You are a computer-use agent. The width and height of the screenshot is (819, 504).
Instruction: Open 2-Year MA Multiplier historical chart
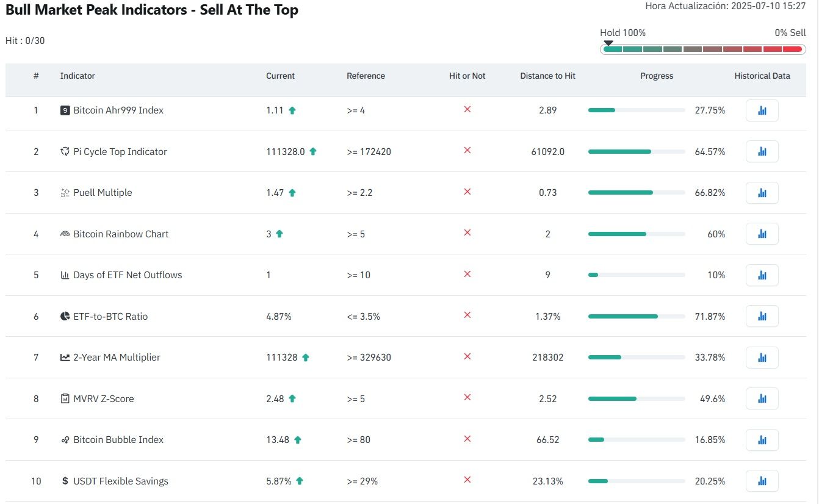[762, 358]
